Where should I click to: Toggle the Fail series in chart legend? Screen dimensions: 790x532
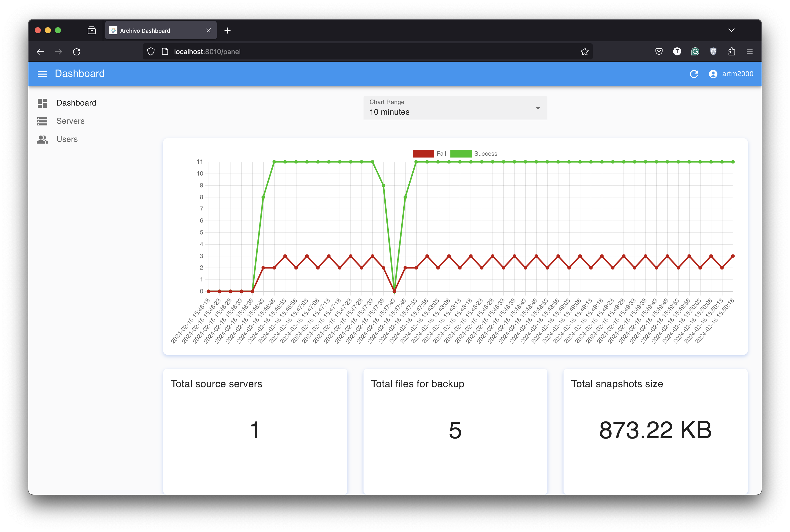pyautogui.click(x=423, y=154)
